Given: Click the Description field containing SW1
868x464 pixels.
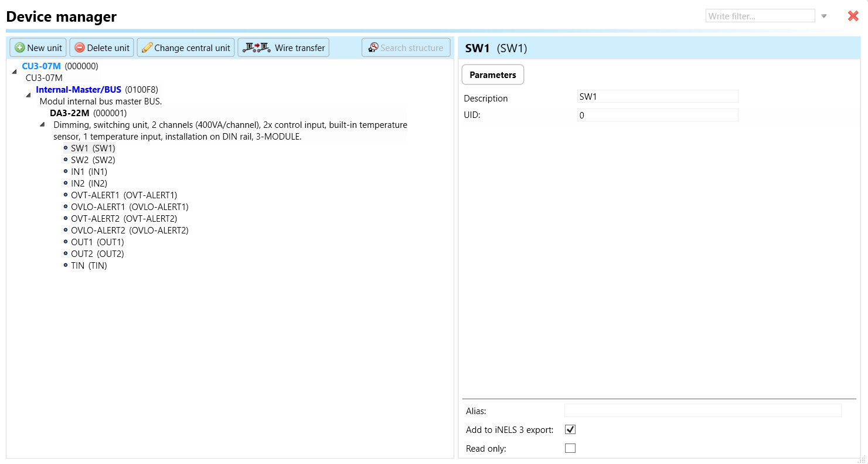Looking at the screenshot, I should [x=657, y=96].
